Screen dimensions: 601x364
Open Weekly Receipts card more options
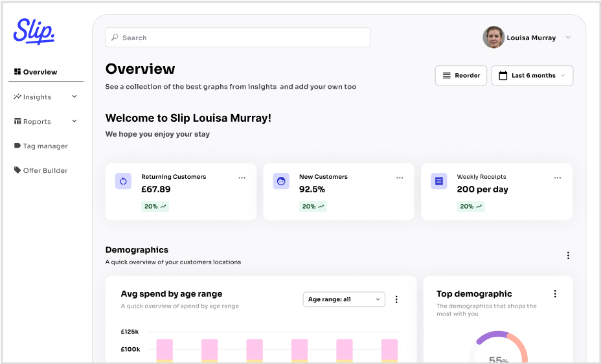[x=558, y=177]
